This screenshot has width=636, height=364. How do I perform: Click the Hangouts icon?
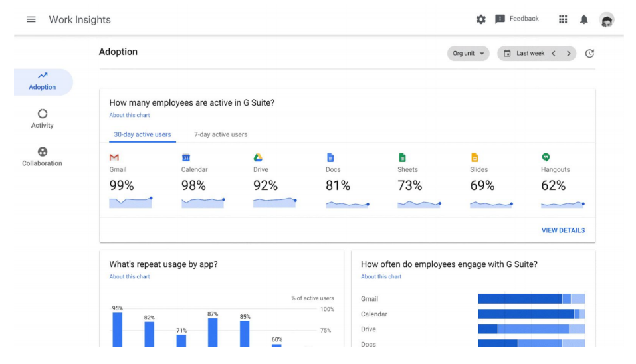546,157
